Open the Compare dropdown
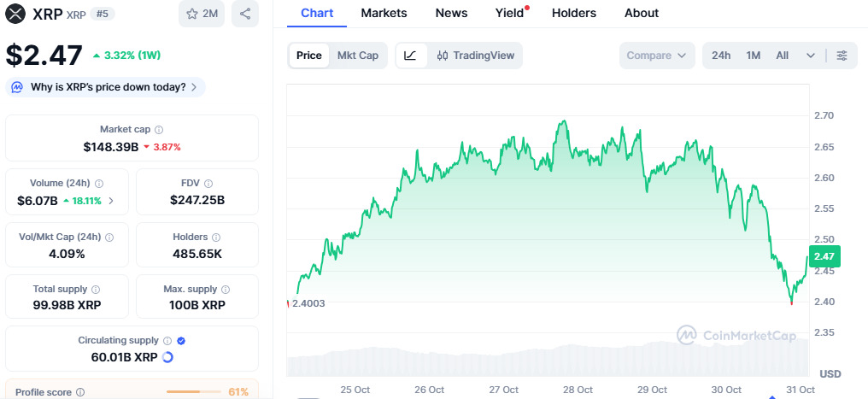Screen dimensions: 868x399 tap(656, 56)
